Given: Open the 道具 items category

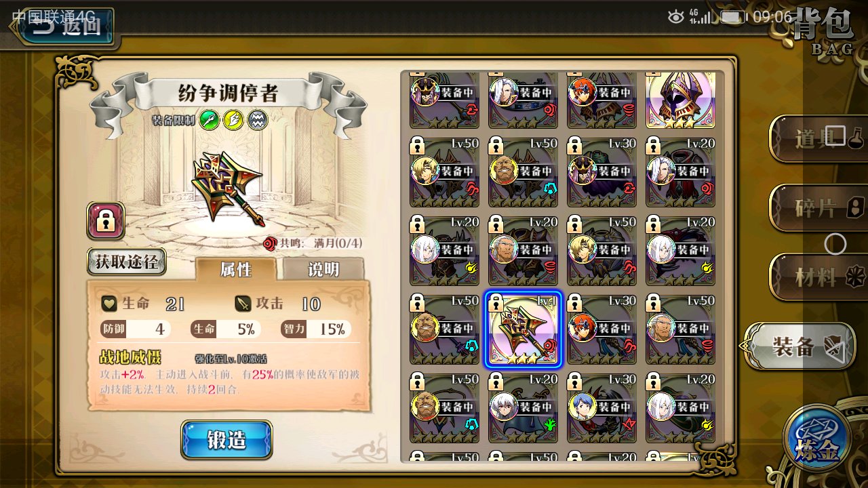Looking at the screenshot, I should coord(819,139).
